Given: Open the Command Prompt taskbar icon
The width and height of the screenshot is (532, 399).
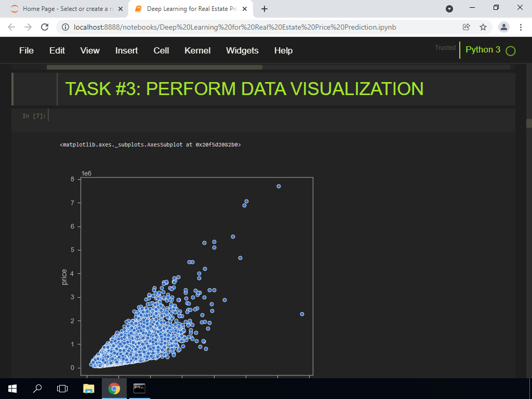Looking at the screenshot, I should pos(139,389).
